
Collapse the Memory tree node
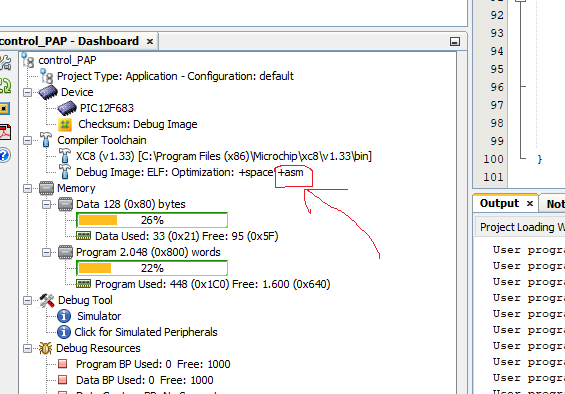[x=27, y=189]
